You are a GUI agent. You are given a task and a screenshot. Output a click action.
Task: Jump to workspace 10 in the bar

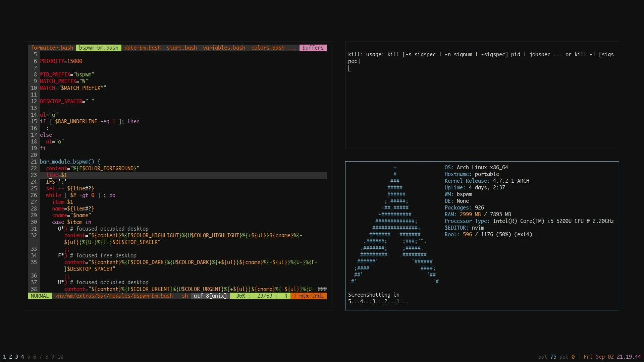pos(60,357)
